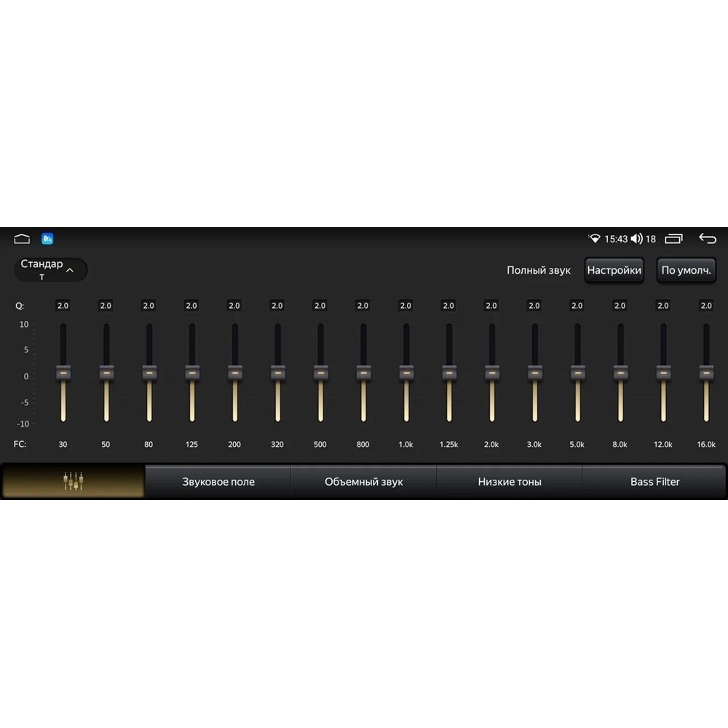Switch to Bass Filter tab

point(654,481)
